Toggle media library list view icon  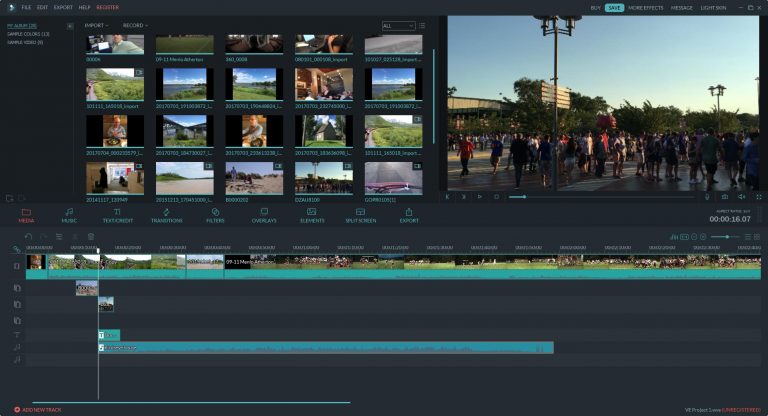pyautogui.click(x=422, y=26)
